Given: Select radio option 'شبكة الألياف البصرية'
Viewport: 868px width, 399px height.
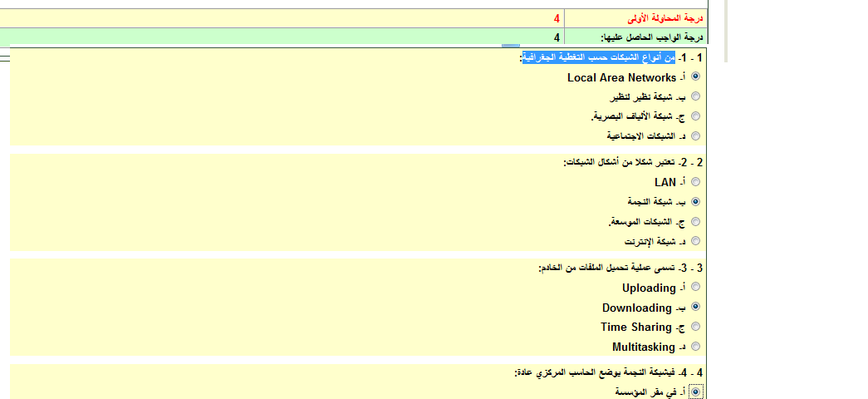Looking at the screenshot, I should [x=695, y=116].
